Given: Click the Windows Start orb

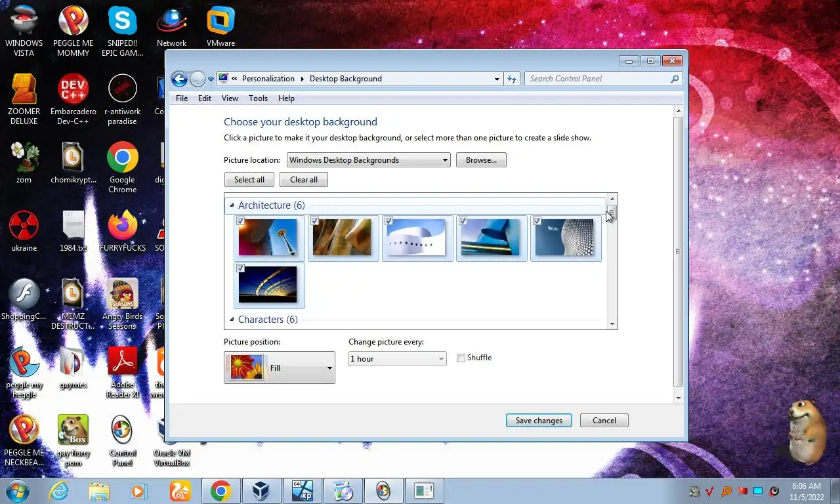Looking at the screenshot, I should 18,491.
